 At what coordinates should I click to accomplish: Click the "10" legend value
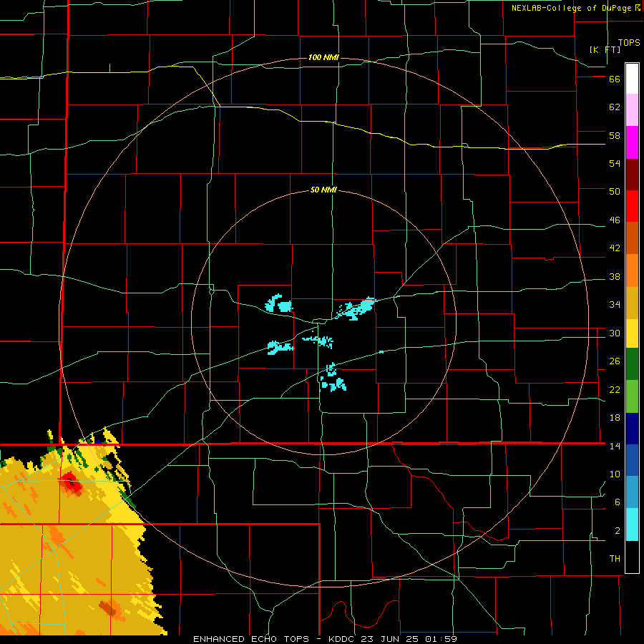tap(615, 474)
